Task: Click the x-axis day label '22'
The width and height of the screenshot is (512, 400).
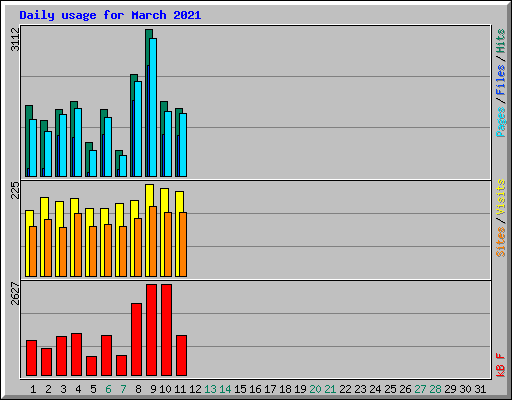Action: (345, 389)
